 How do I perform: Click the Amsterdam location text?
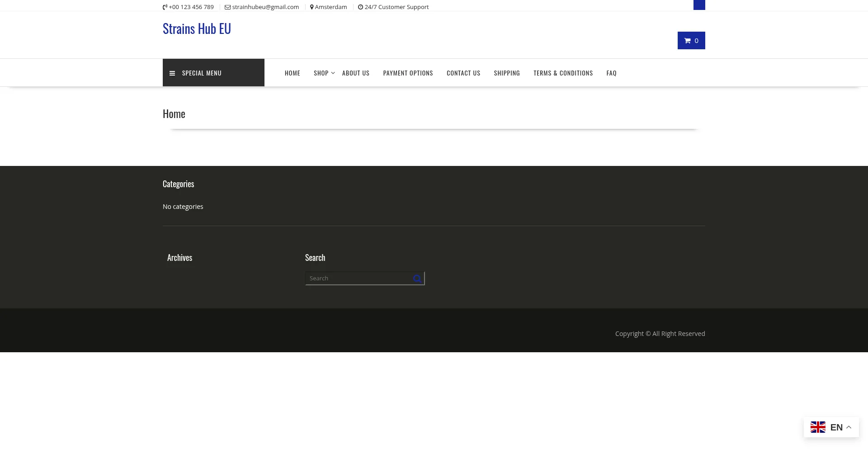331,7
